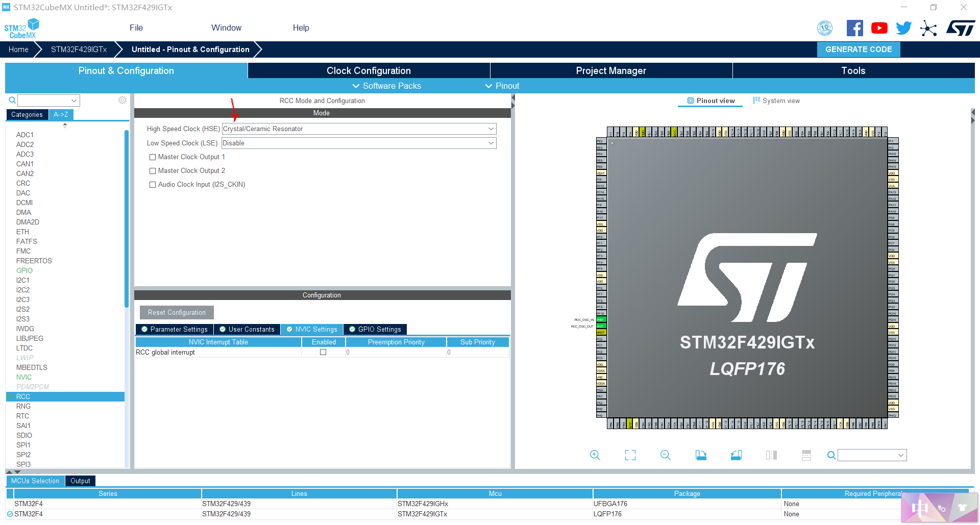980x525 pixels.
Task: Open Low Speed Clock LSE dropdown
Action: point(359,143)
